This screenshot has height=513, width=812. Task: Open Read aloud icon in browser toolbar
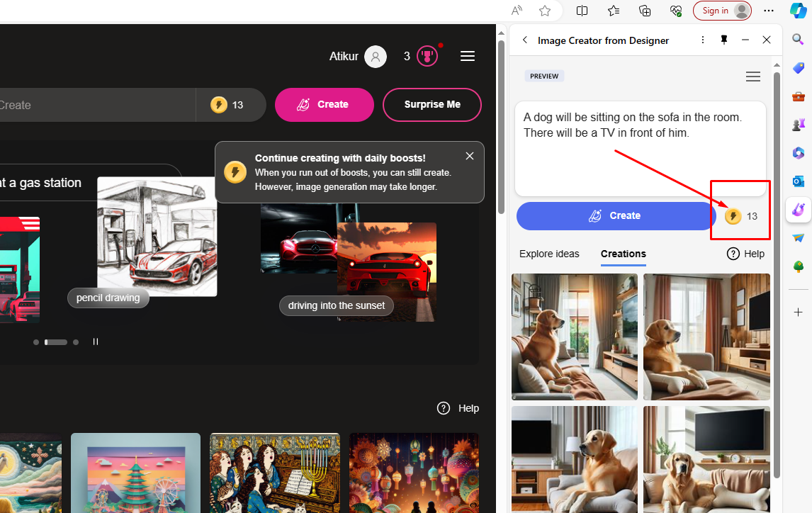pos(517,11)
